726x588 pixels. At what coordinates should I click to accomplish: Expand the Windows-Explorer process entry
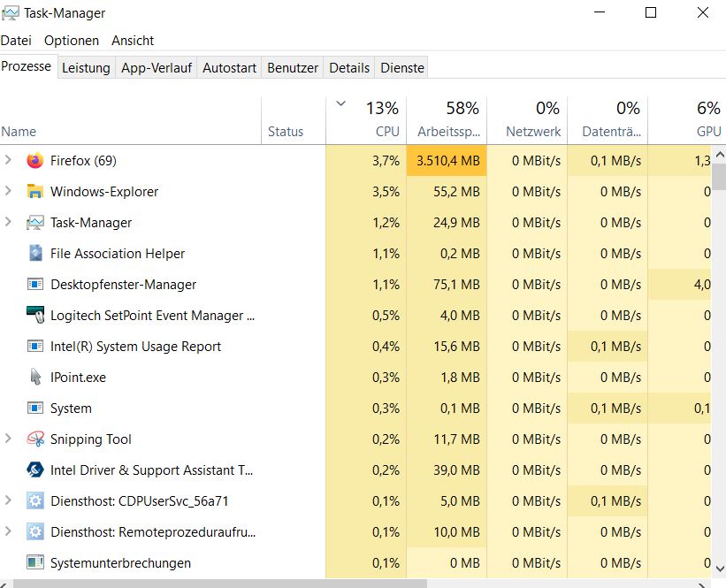pos(9,192)
